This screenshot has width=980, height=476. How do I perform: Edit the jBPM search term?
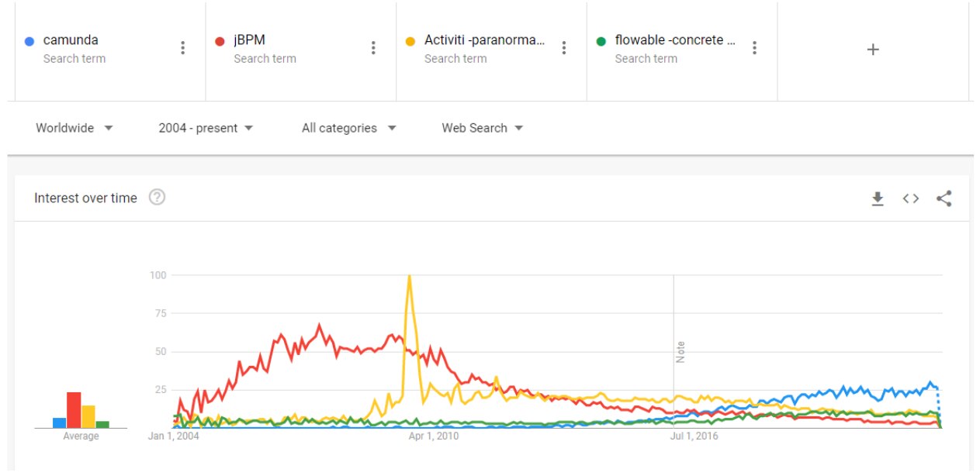[x=250, y=40]
